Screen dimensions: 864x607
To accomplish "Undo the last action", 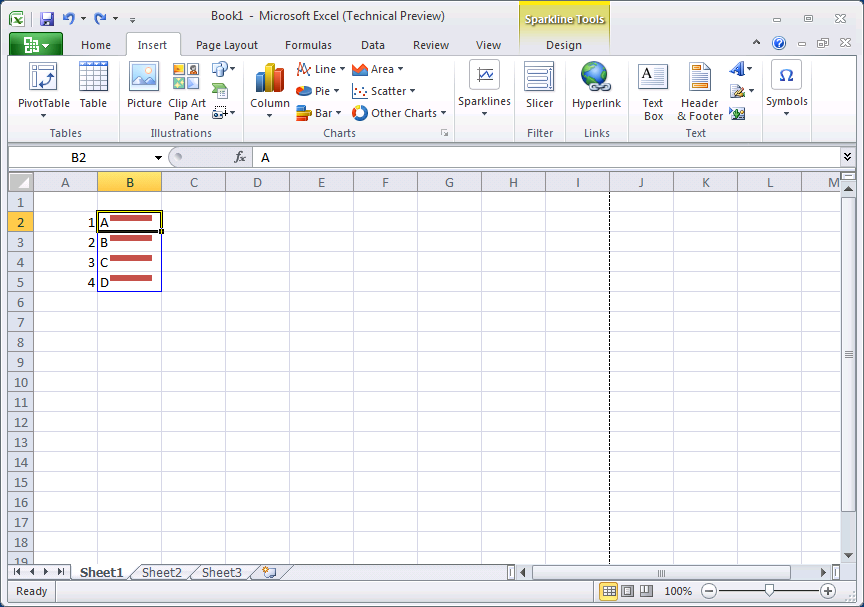I will pos(69,19).
